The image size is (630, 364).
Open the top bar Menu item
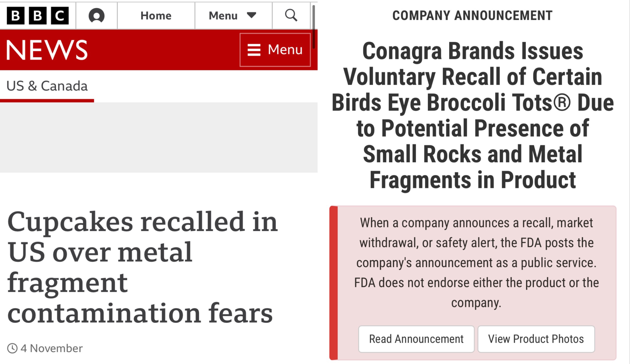223,16
